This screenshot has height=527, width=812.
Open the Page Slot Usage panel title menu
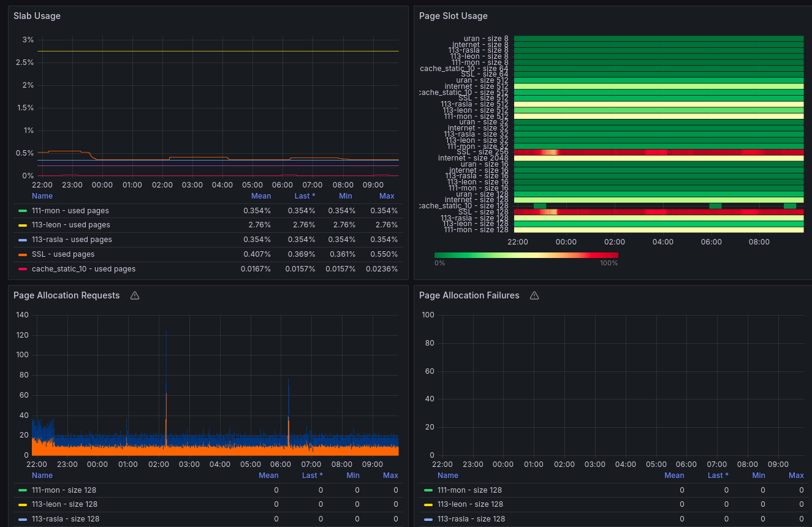tap(453, 16)
